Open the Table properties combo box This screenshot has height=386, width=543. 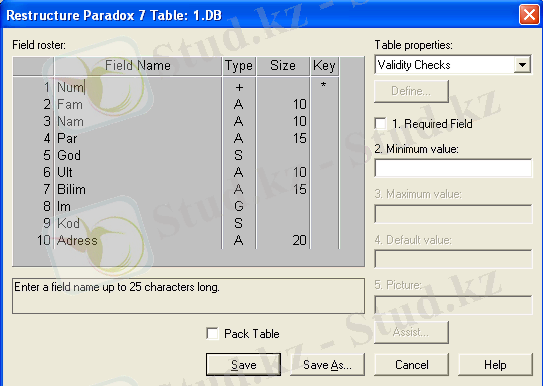(453, 65)
